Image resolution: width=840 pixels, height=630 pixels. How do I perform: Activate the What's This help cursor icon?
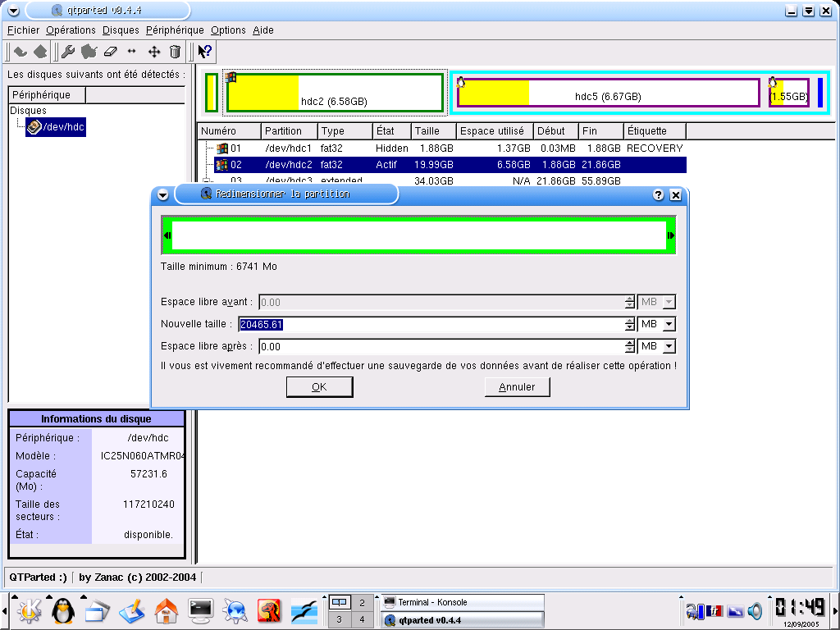(x=204, y=52)
